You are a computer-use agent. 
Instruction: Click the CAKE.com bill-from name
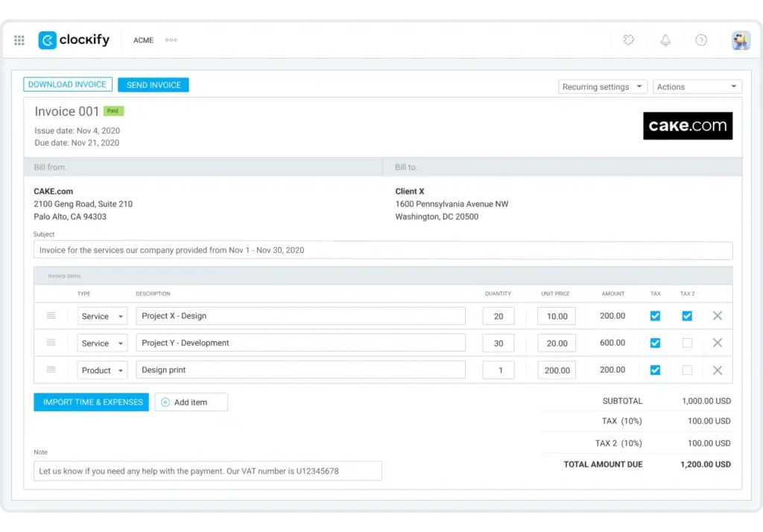[53, 191]
